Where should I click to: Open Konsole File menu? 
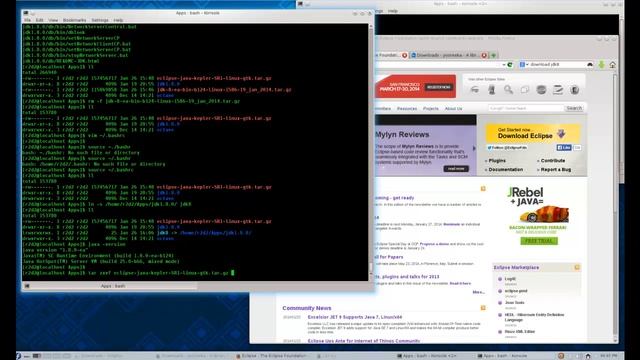coord(27,20)
